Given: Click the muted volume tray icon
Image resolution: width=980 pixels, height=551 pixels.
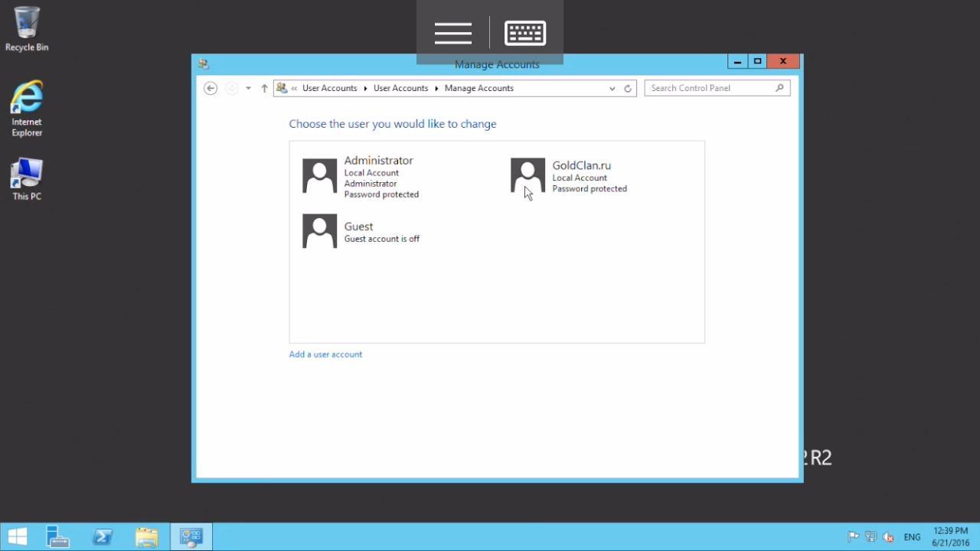Looking at the screenshot, I should [889, 537].
